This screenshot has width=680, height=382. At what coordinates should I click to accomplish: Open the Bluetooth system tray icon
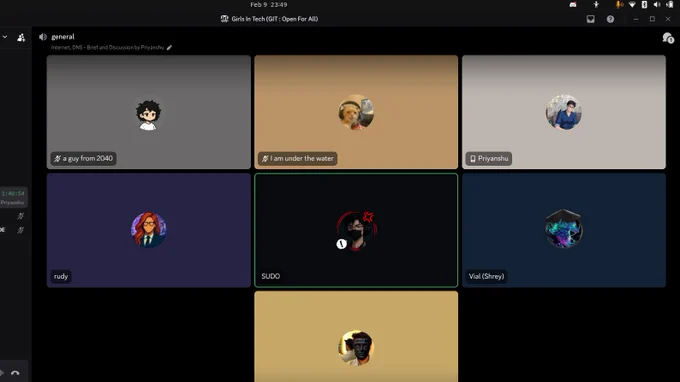tap(644, 5)
